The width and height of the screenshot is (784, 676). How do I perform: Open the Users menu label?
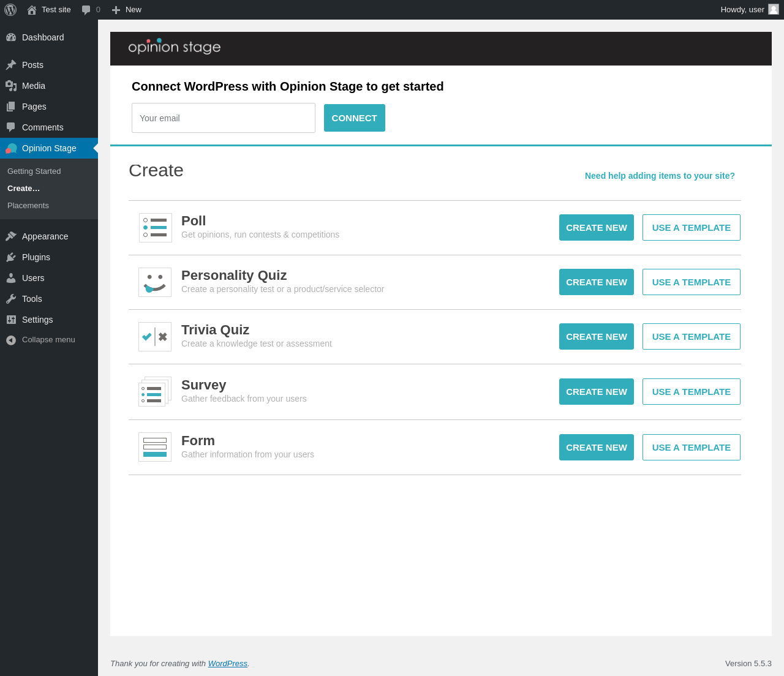click(33, 278)
